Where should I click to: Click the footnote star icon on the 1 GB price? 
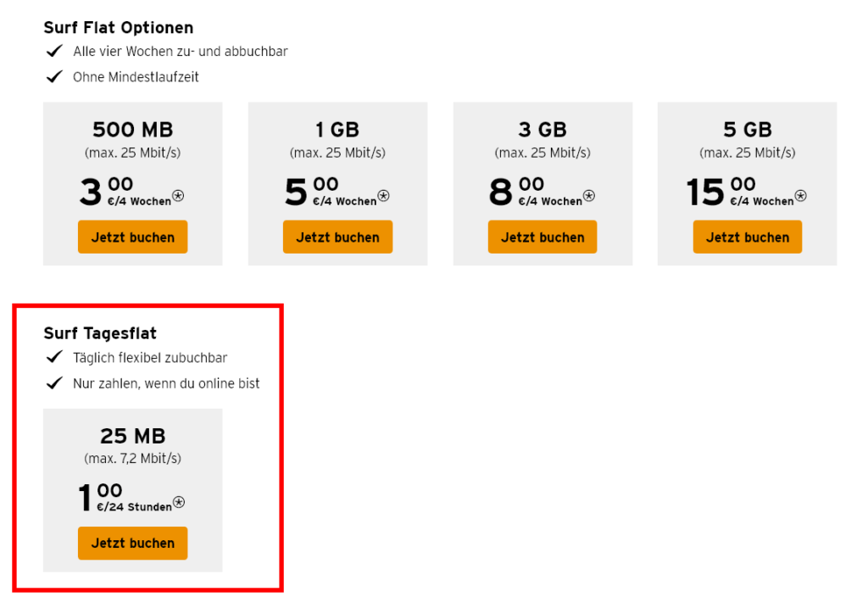click(x=383, y=197)
